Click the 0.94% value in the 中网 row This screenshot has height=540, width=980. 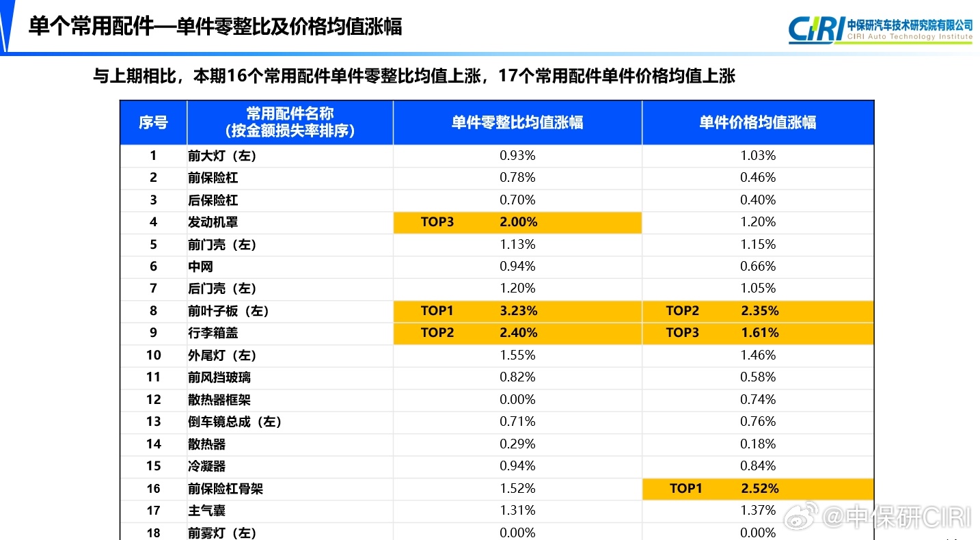517,267
